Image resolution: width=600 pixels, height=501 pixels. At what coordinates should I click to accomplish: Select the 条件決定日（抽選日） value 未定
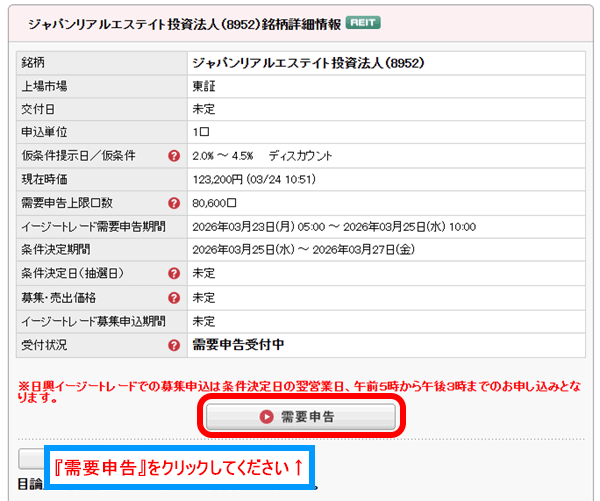click(x=204, y=273)
